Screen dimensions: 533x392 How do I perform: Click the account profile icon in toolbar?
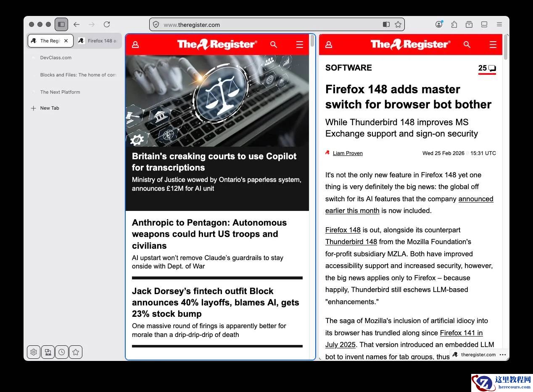439,24
